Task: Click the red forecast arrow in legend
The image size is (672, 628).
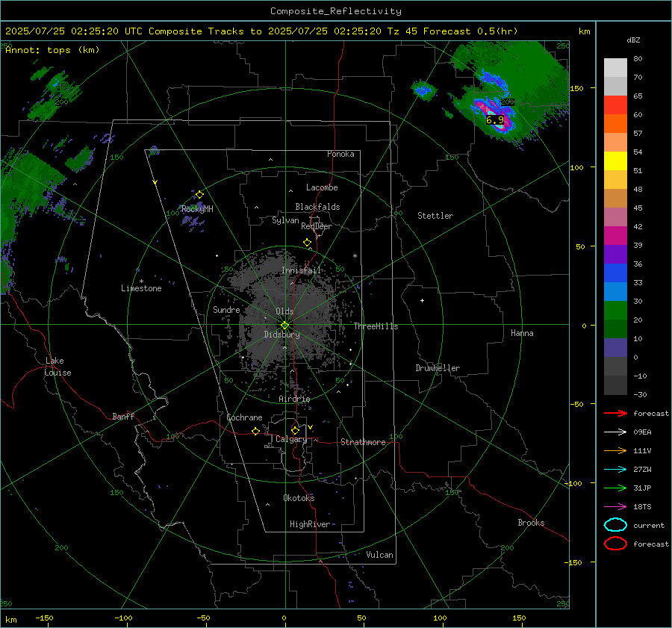Action: [x=615, y=413]
